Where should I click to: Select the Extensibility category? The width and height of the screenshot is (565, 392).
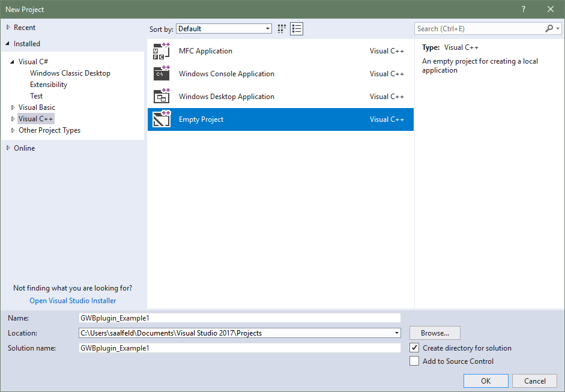coord(49,85)
